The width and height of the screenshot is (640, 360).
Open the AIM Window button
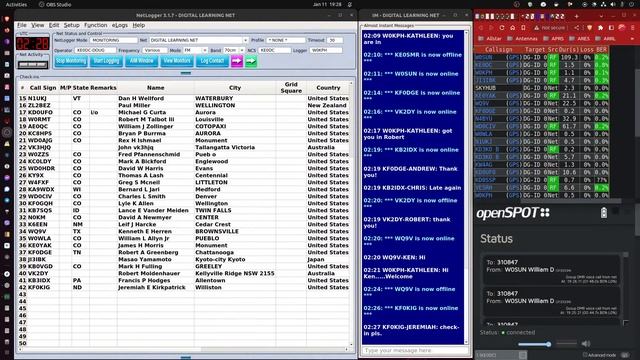[x=141, y=61]
